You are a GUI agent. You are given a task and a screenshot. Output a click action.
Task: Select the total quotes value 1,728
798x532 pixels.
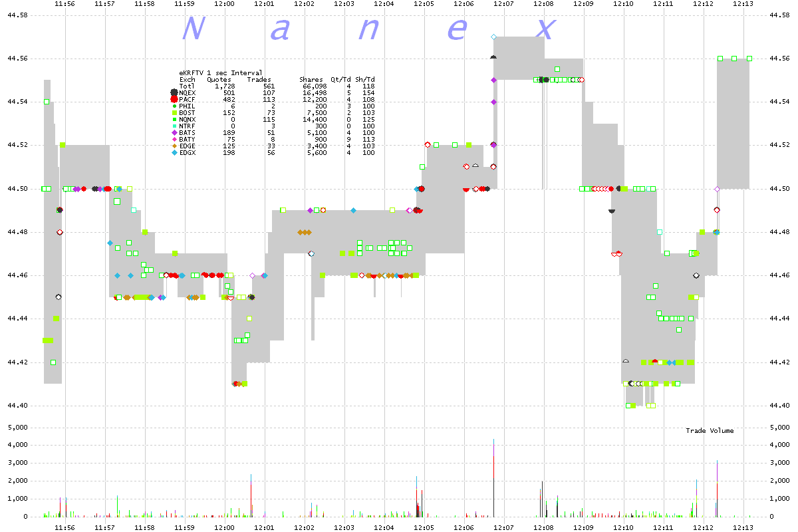pos(225,86)
